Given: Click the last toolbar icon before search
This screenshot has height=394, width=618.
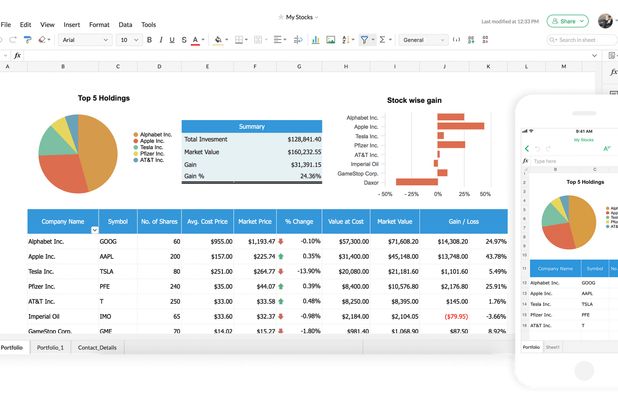Looking at the screenshot, I should click(486, 40).
